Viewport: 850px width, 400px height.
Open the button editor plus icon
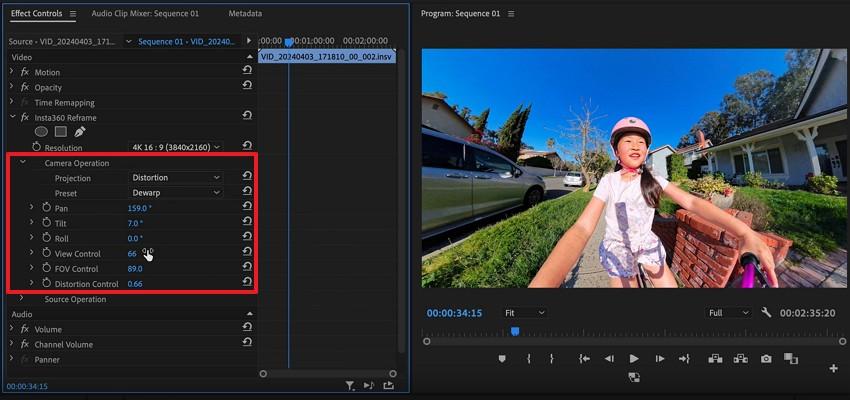point(834,369)
